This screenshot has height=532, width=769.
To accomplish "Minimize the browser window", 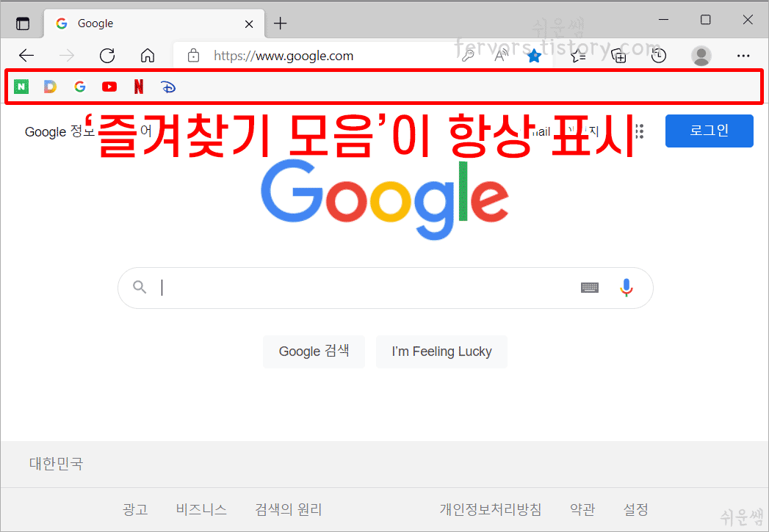I will pyautogui.click(x=663, y=20).
